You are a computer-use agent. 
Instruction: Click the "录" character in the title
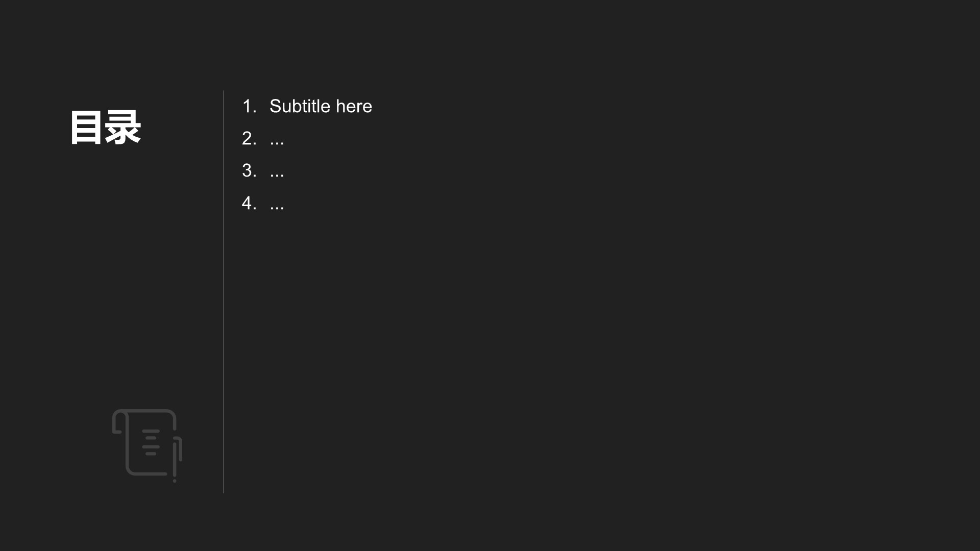coord(123,128)
